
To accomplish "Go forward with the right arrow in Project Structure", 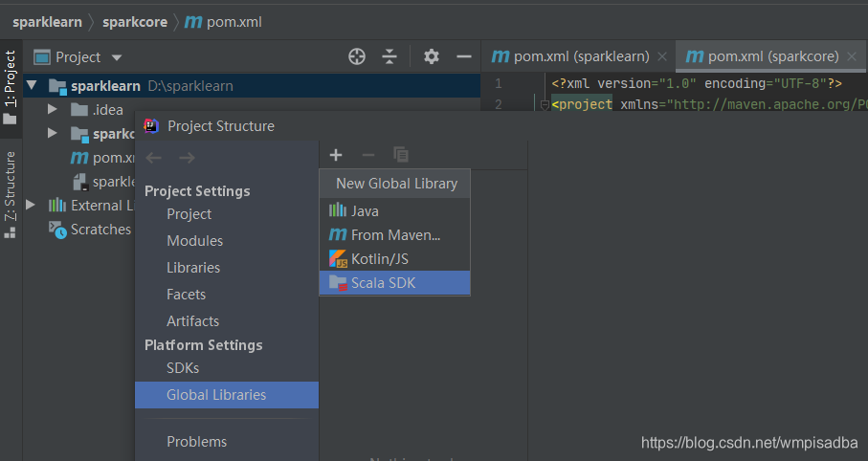I will (x=188, y=158).
